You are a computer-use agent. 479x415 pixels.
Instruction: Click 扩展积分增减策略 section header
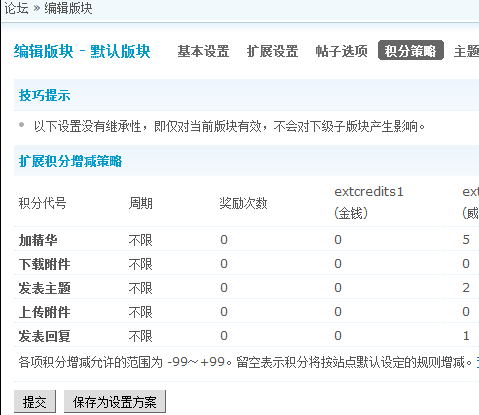tap(70, 161)
